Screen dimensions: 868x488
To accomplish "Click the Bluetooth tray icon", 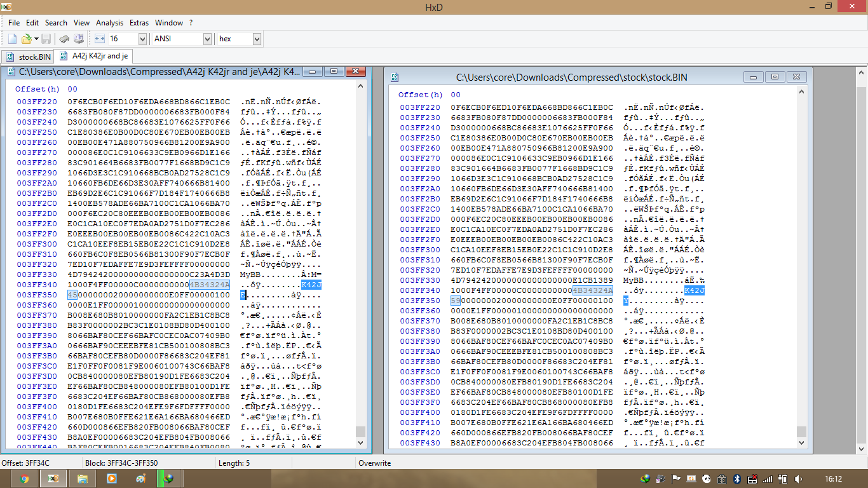I will tap(737, 478).
